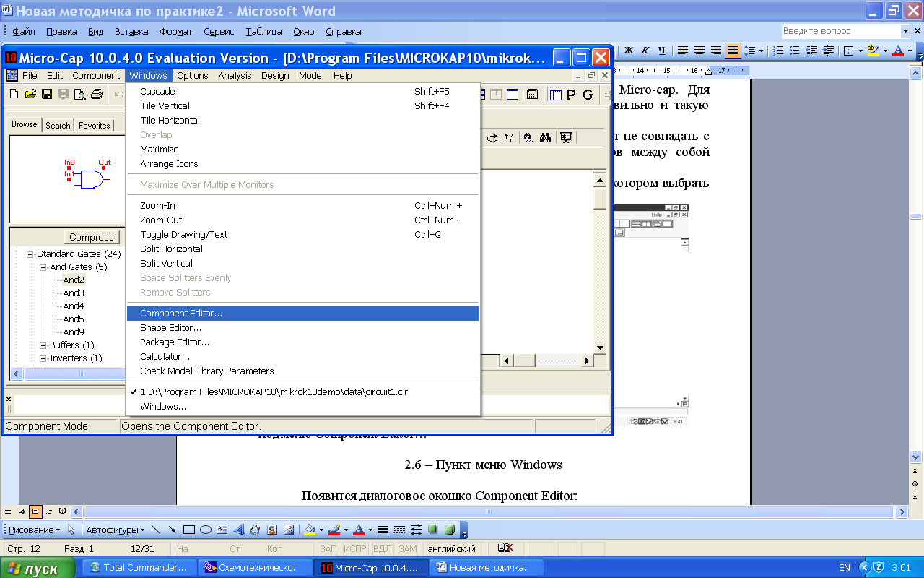The width and height of the screenshot is (924, 578).
Task: Select And9 in component tree
Action: [74, 332]
